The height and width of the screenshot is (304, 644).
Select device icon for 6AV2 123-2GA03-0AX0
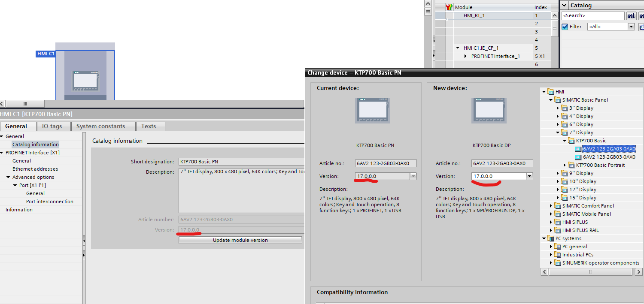[578, 149]
